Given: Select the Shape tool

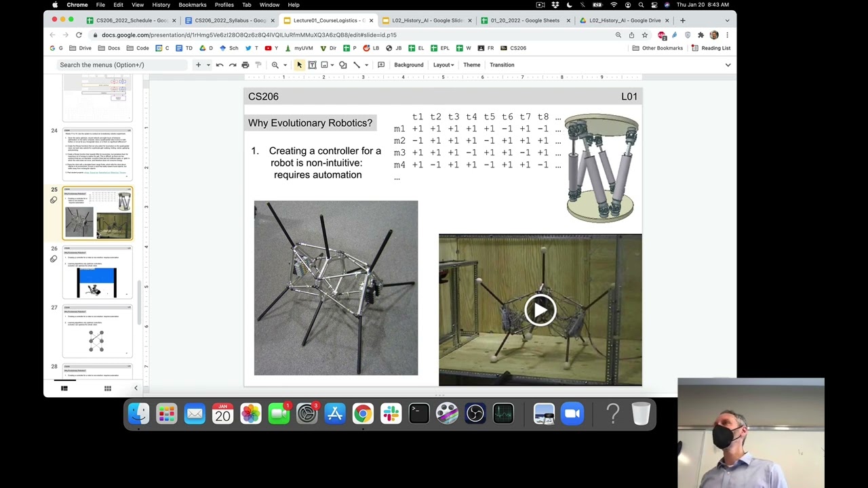Looking at the screenshot, I should coord(342,65).
